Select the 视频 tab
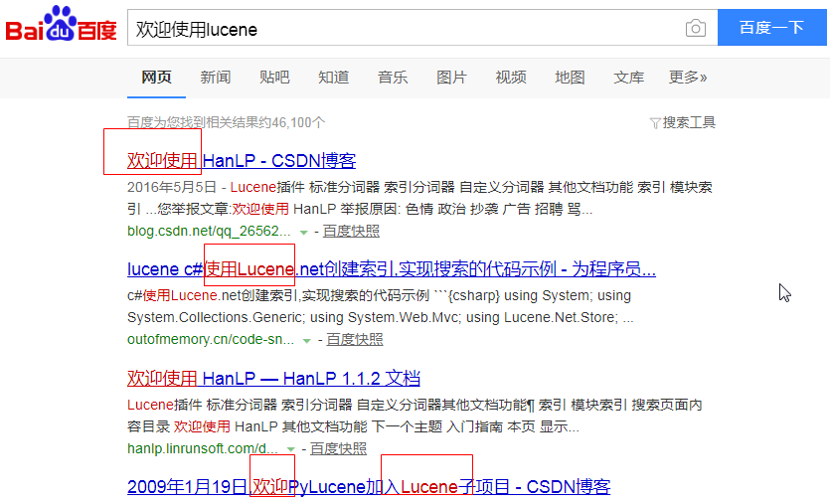The height and width of the screenshot is (504, 830). (x=511, y=78)
